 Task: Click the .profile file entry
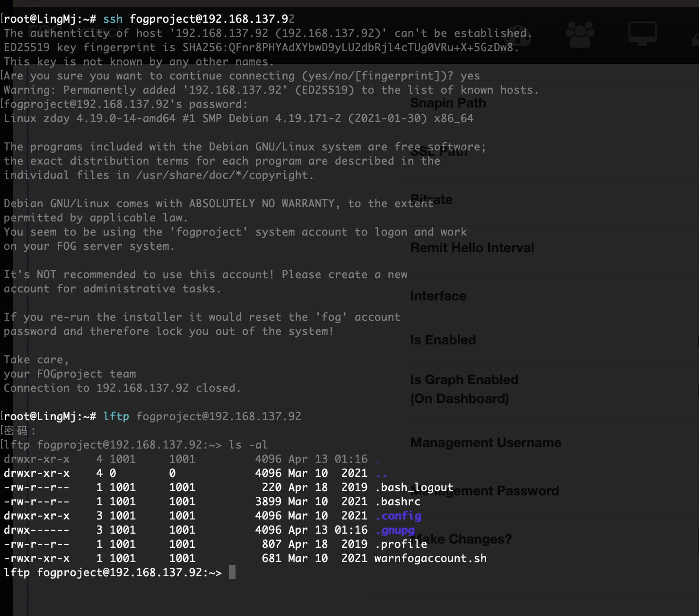401,544
